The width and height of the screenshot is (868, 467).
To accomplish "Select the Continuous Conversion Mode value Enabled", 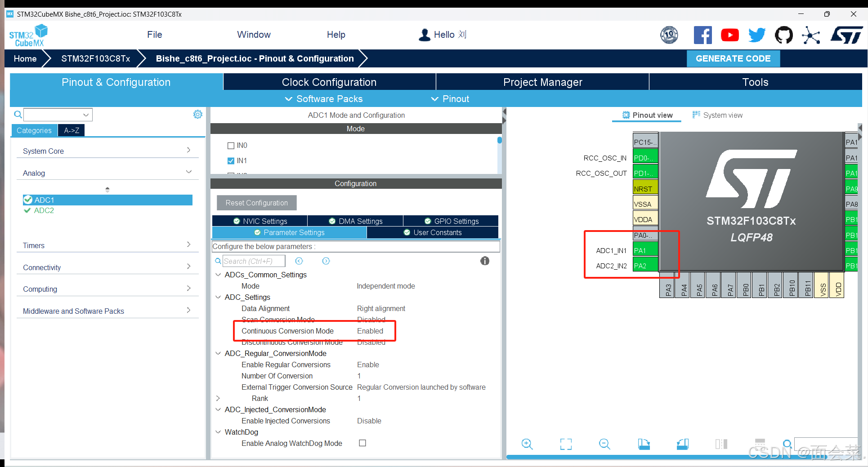I will click(x=370, y=331).
